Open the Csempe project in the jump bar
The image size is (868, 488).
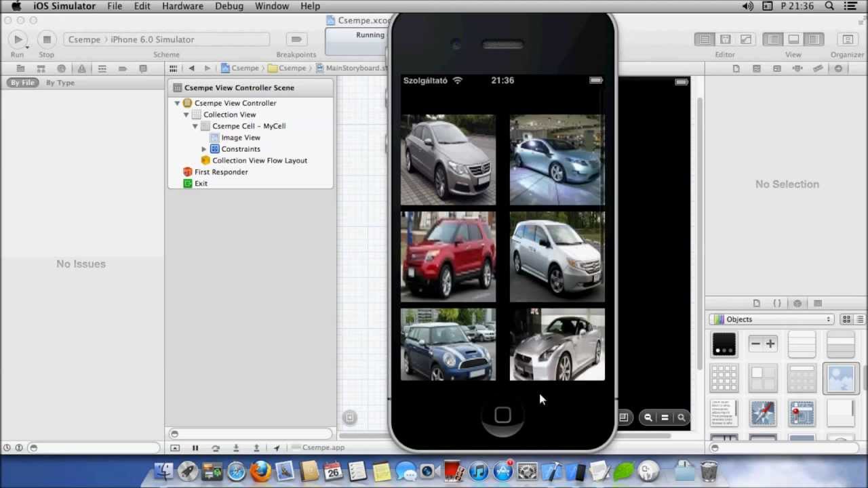pyautogui.click(x=240, y=68)
